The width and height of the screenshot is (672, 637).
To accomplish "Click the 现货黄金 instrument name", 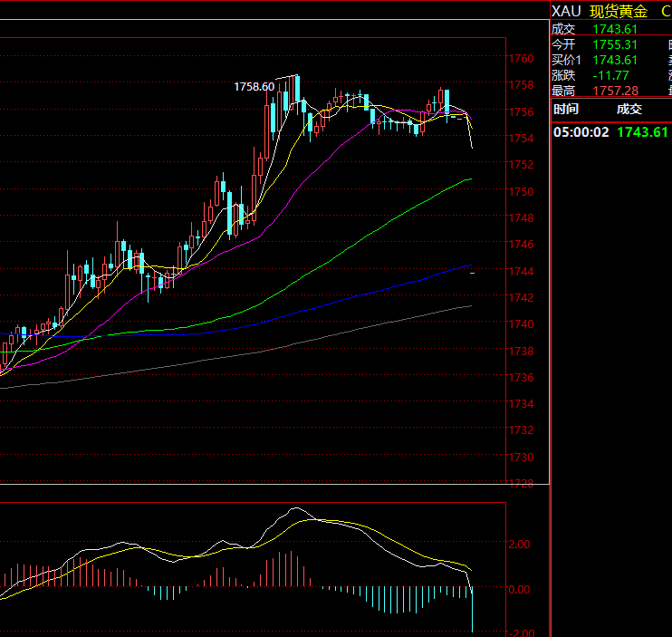I will coord(619,11).
